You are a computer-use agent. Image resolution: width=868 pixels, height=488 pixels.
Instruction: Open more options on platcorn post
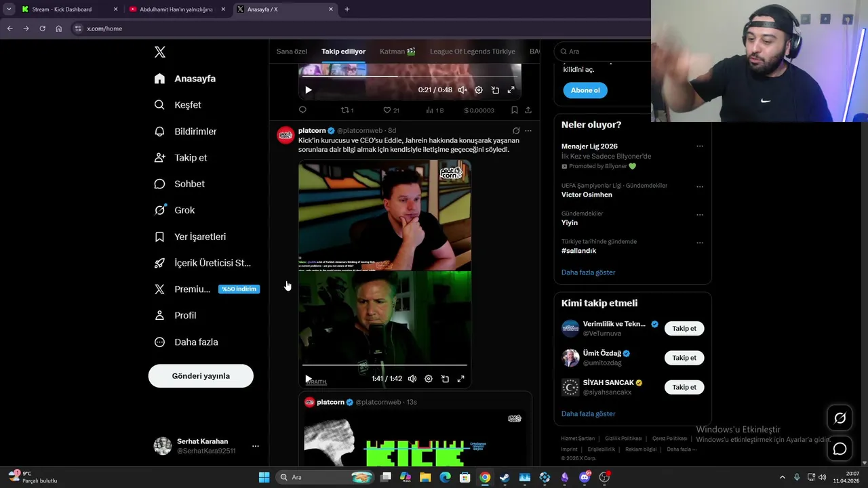[x=528, y=131]
